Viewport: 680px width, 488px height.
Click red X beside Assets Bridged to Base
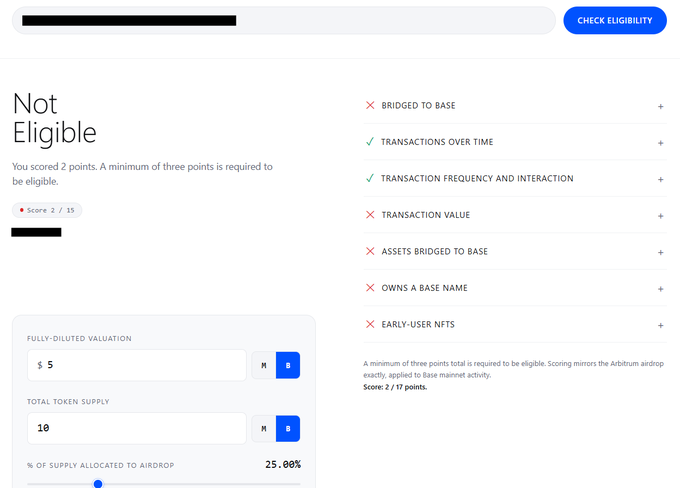click(370, 251)
